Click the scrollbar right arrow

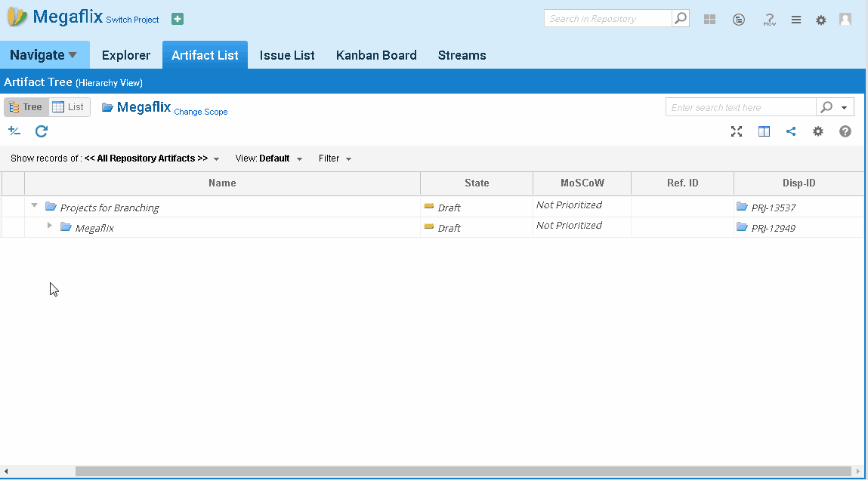[x=859, y=472]
